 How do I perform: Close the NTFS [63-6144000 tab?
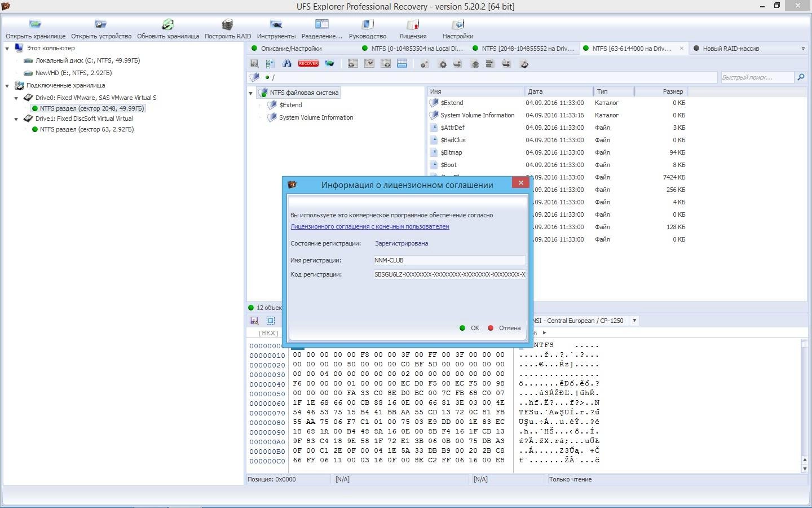tap(681, 49)
